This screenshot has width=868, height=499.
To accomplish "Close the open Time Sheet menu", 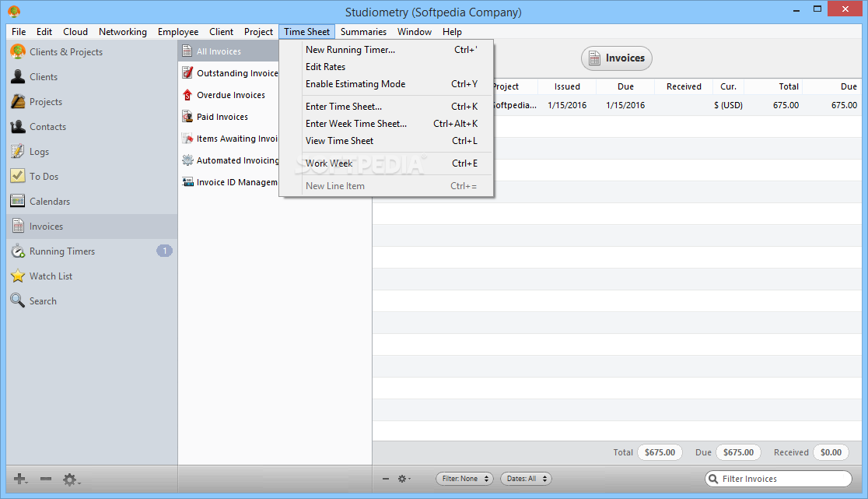I will [306, 32].
